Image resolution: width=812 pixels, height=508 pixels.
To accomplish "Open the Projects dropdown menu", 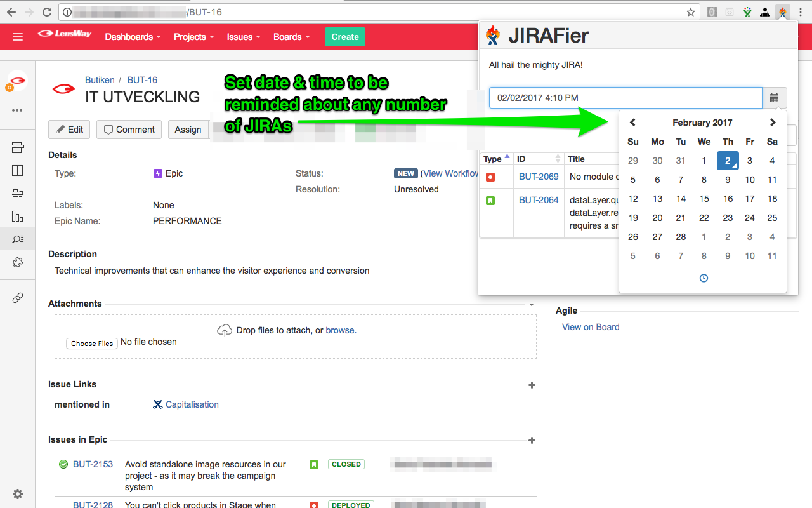I will pos(194,37).
